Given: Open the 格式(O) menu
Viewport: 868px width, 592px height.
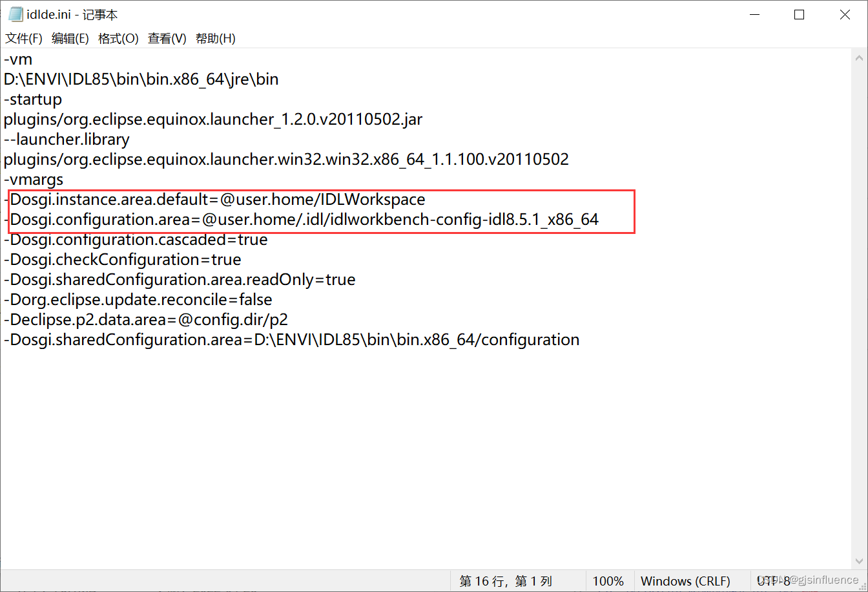Looking at the screenshot, I should pyautogui.click(x=118, y=38).
